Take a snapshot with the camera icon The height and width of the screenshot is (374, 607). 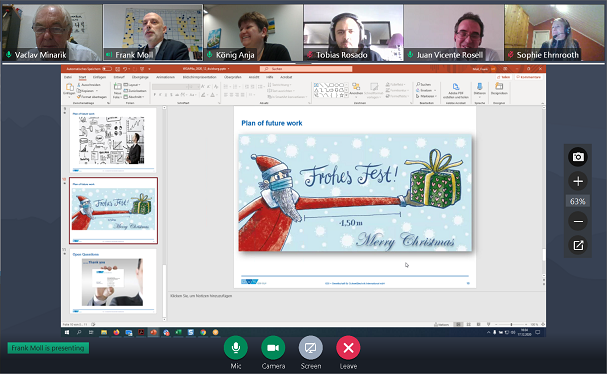click(x=578, y=157)
